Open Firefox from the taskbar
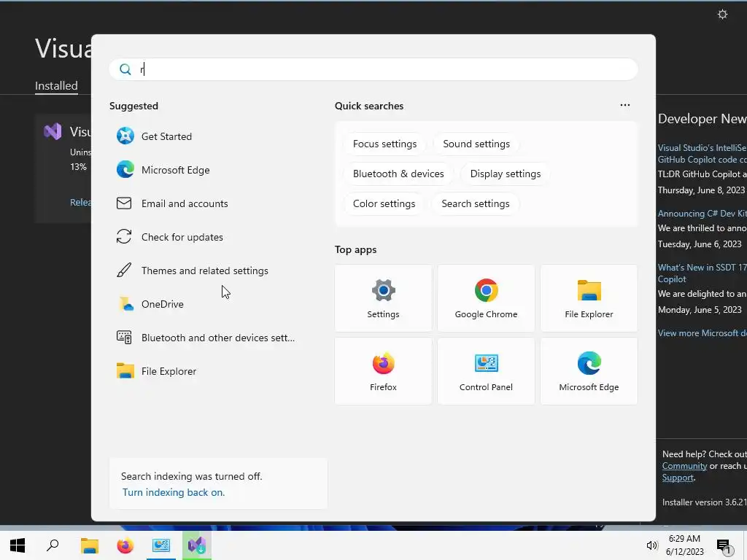747x560 pixels. tap(125, 545)
